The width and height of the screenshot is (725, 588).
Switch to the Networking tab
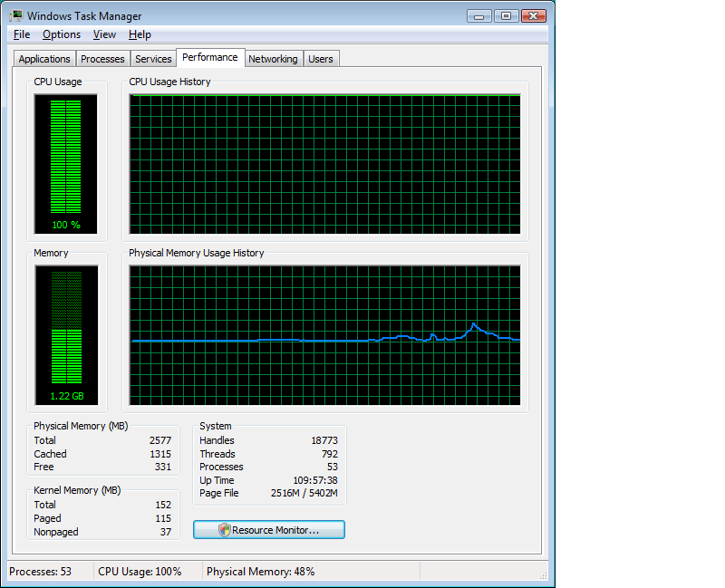[273, 59]
